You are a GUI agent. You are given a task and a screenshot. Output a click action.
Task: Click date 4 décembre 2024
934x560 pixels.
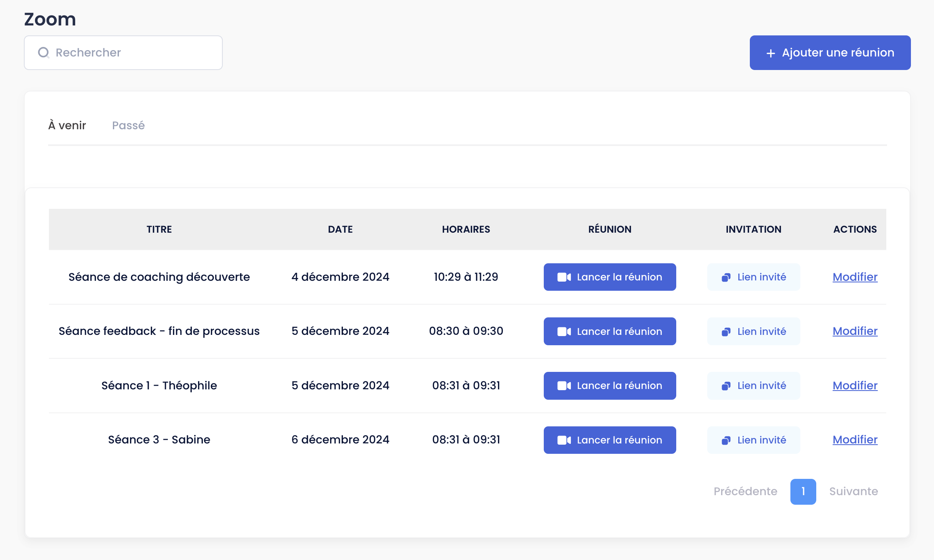[340, 277]
